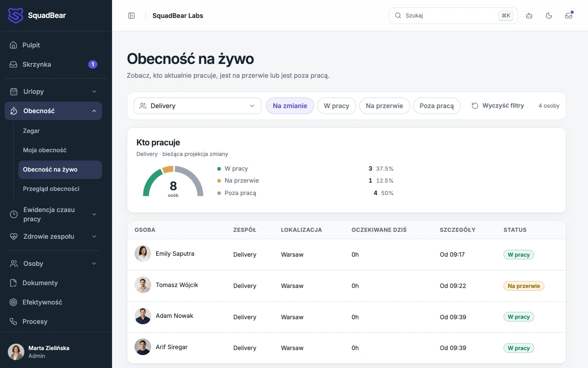Image resolution: width=588 pixels, height=368 pixels.
Task: Click the SquadBear logo icon
Action: [16, 16]
